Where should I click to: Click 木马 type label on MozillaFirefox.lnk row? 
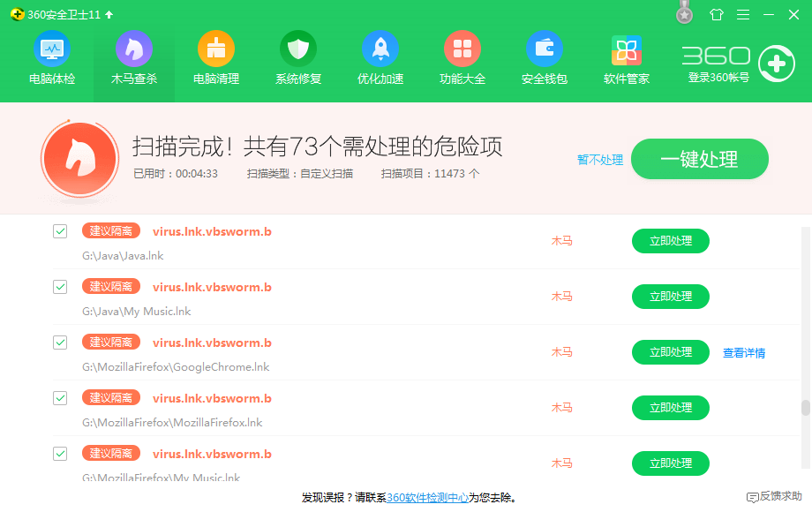[x=562, y=408]
